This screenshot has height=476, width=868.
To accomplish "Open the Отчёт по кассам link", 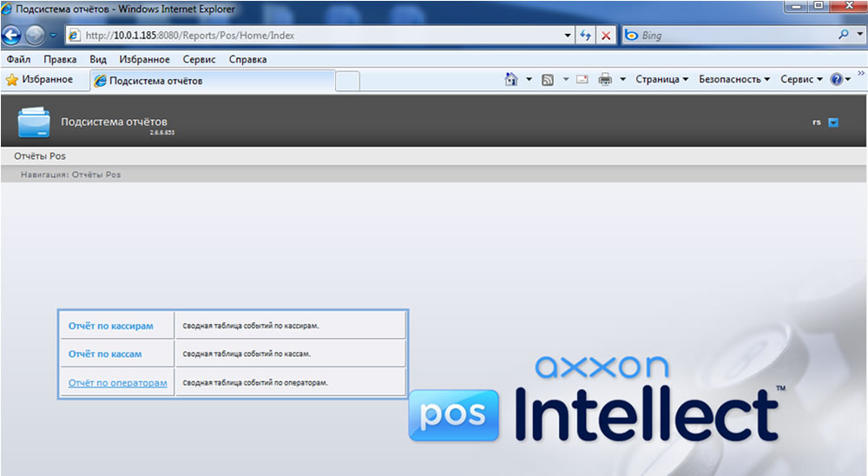I will (105, 354).
